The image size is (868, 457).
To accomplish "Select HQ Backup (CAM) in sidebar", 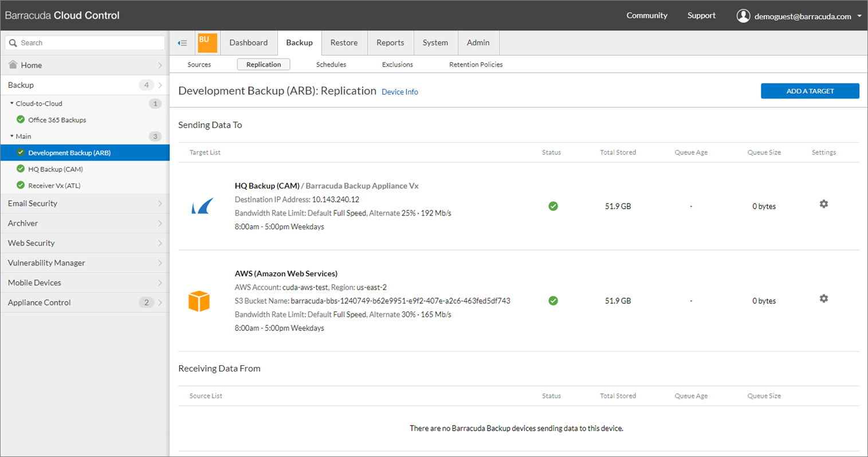I will pyautogui.click(x=56, y=169).
